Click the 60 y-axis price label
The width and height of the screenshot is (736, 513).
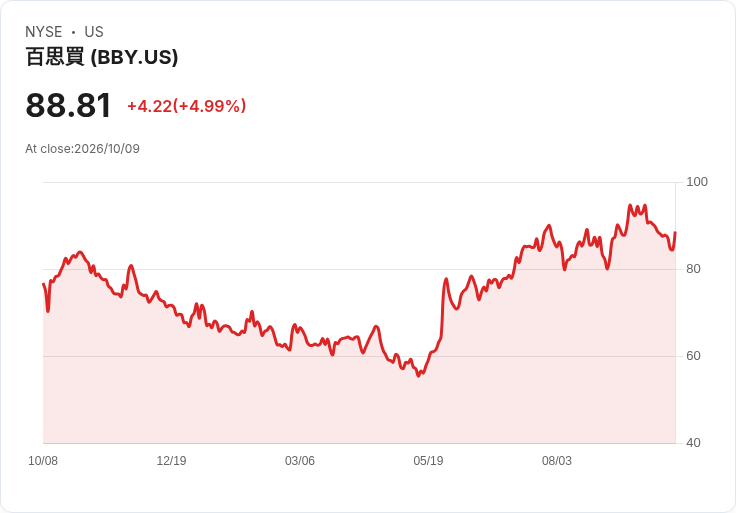click(x=693, y=356)
